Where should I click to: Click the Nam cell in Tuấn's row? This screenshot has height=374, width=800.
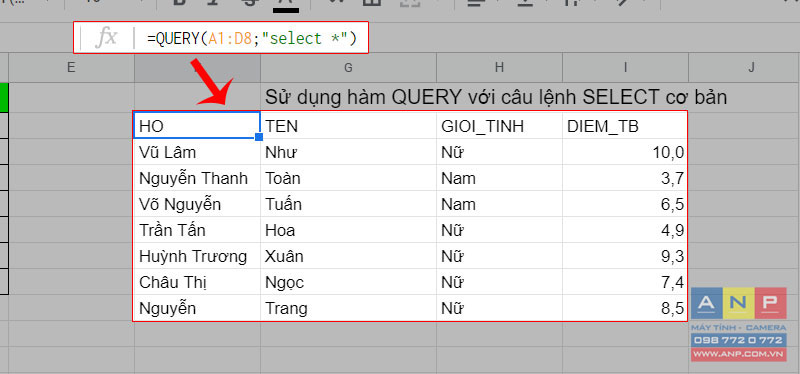point(499,204)
